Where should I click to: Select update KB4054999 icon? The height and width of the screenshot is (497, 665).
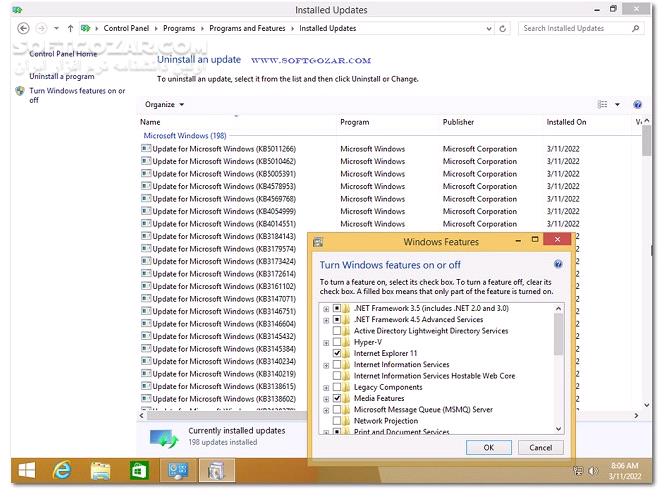[146, 211]
